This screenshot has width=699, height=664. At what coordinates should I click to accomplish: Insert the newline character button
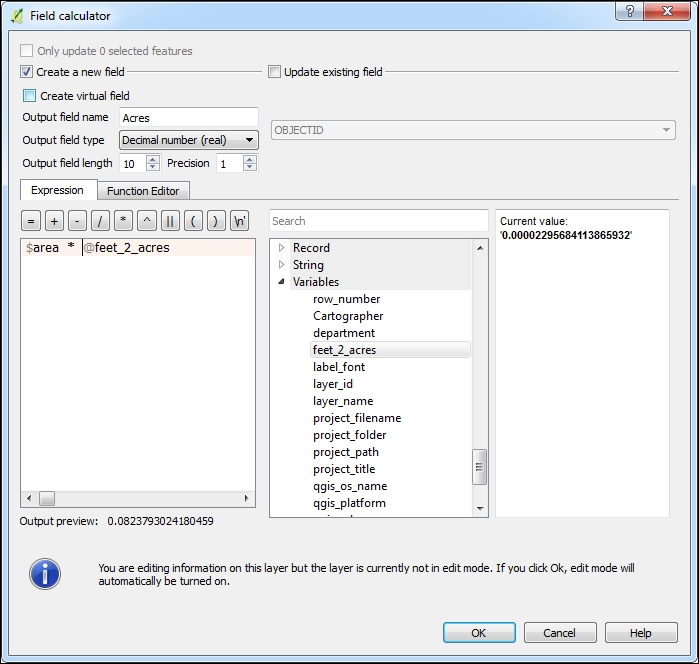pyautogui.click(x=239, y=221)
